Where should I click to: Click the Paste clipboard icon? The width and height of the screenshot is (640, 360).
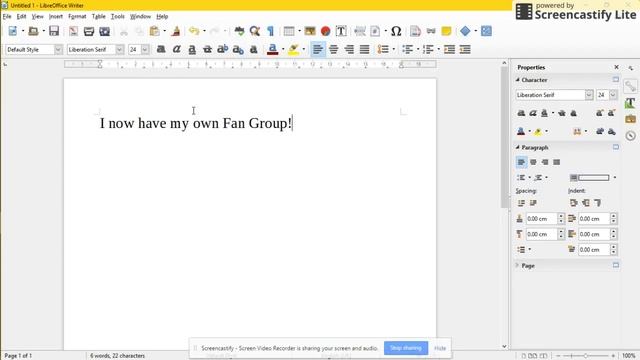(x=154, y=31)
